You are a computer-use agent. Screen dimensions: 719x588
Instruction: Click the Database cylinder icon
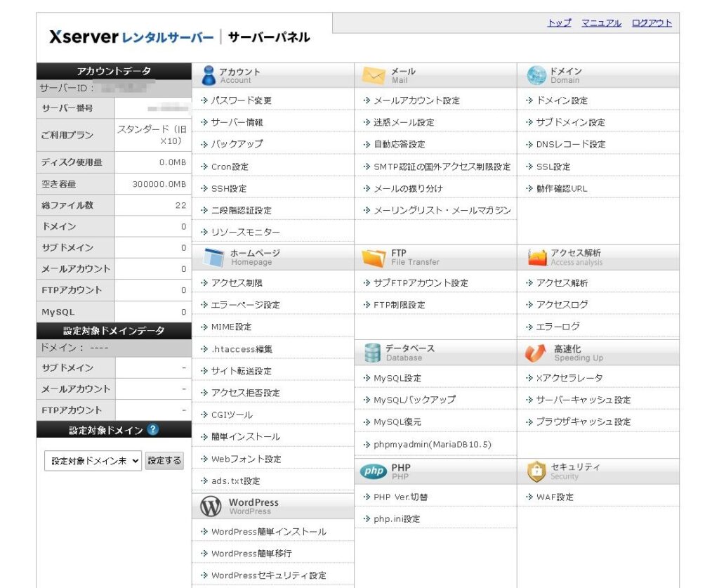coord(372,353)
